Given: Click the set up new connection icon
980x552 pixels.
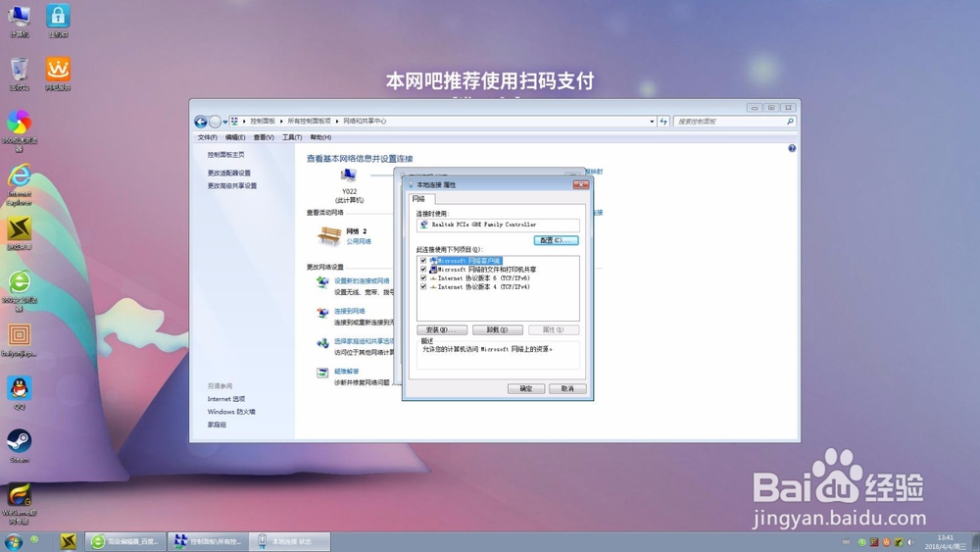Looking at the screenshot, I should pyautogui.click(x=322, y=282).
